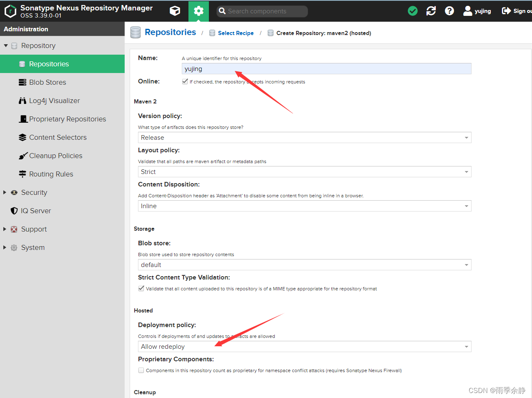
Task: Click the Content Selectors layers icon
Action: (x=23, y=137)
